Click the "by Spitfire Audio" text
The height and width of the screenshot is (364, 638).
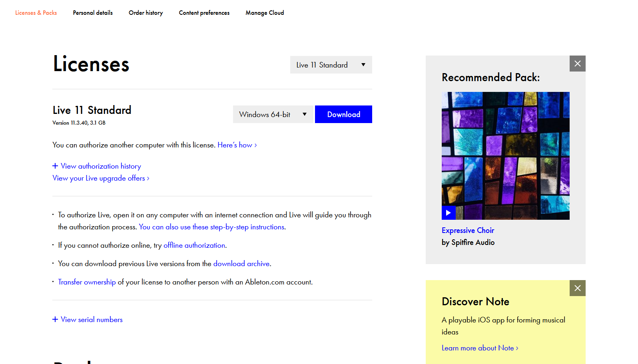(x=468, y=243)
